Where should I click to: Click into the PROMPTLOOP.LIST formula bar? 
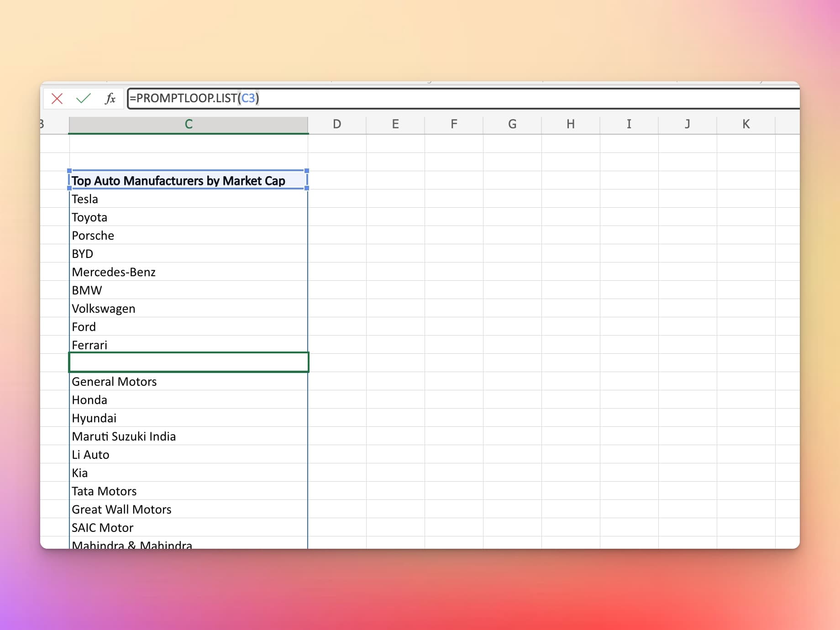457,98
